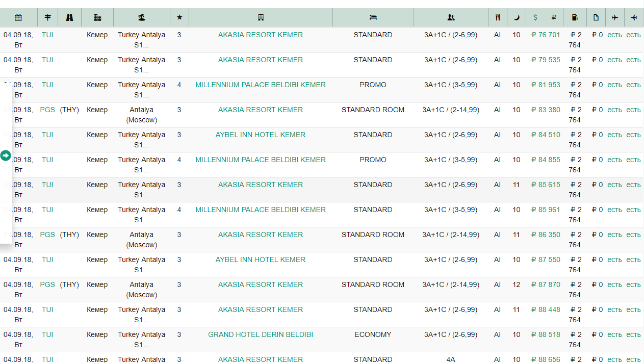
Task: Click TUI operator in ₽ 76 701 row
Action: pos(47,35)
